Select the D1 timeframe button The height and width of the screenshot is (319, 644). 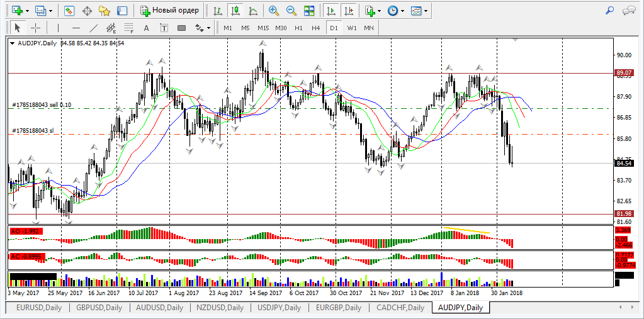coord(334,28)
